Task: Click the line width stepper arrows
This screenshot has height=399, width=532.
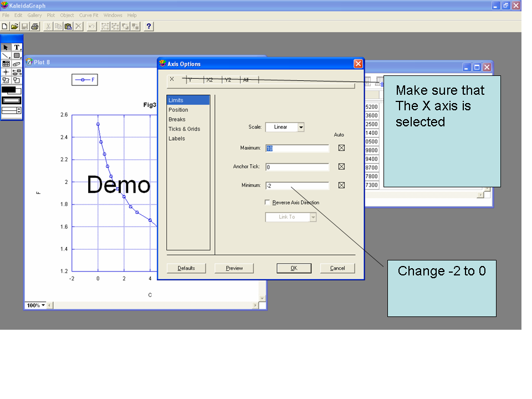Action: [x=19, y=111]
